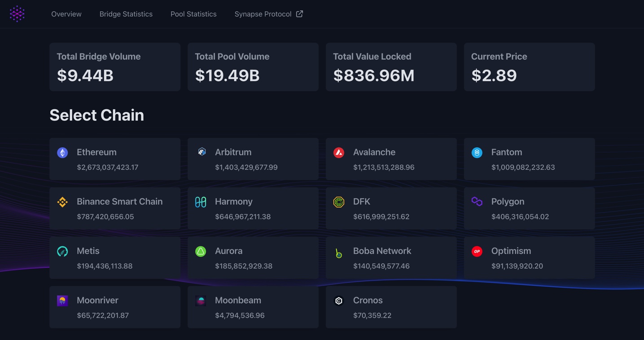Click the Total Bridge Volume label
The image size is (644, 340).
point(99,57)
